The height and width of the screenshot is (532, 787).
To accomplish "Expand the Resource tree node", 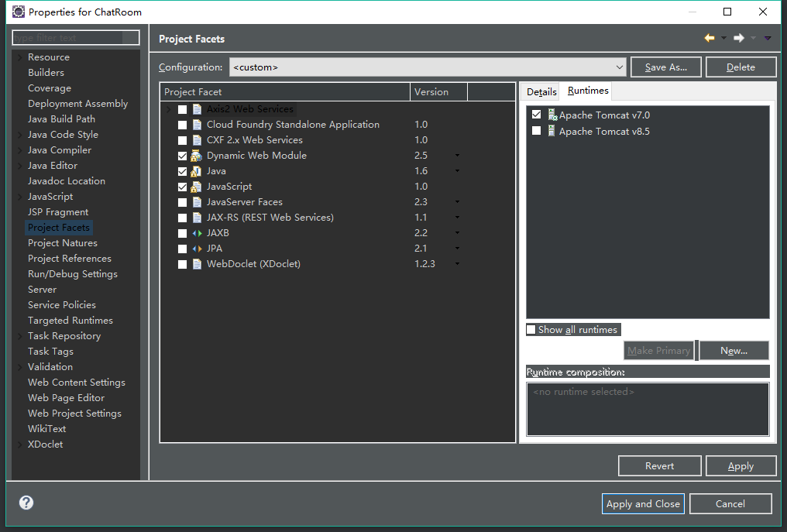I will click(x=19, y=57).
